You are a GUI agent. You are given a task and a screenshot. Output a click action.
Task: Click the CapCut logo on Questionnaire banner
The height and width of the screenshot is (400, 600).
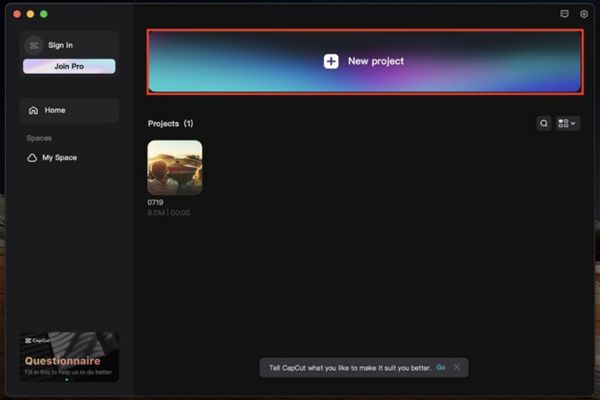(37, 340)
